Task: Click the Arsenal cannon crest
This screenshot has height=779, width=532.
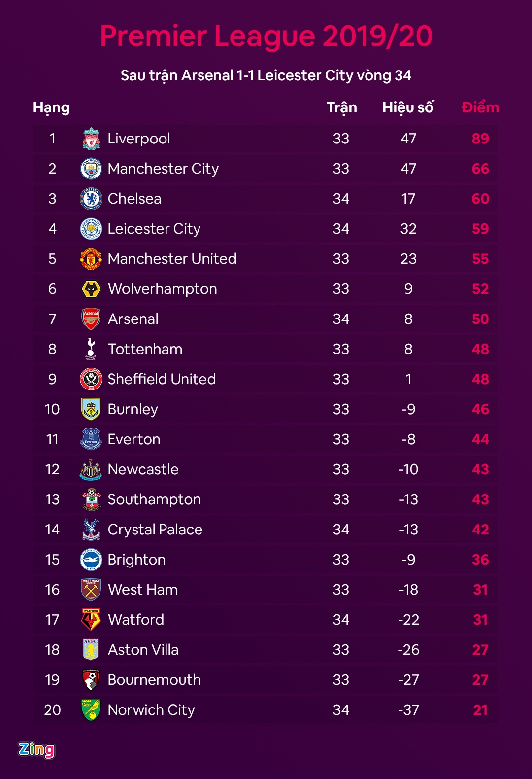Action: point(91,319)
